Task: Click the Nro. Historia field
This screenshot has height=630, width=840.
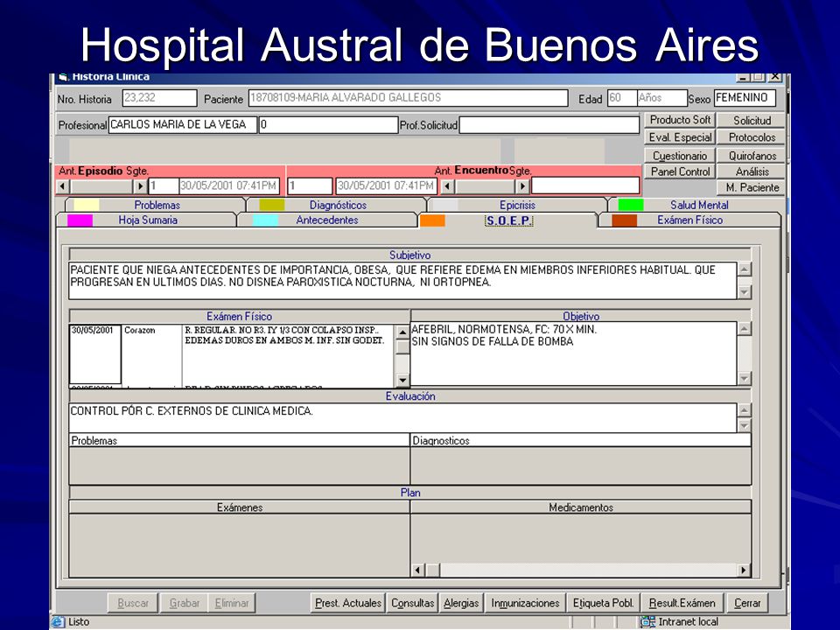Action: pyautogui.click(x=159, y=98)
